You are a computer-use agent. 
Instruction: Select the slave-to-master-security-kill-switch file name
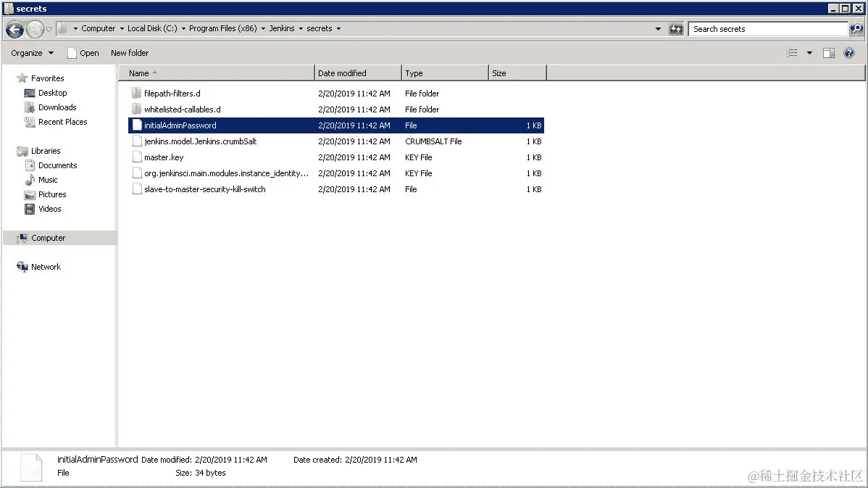click(x=205, y=189)
